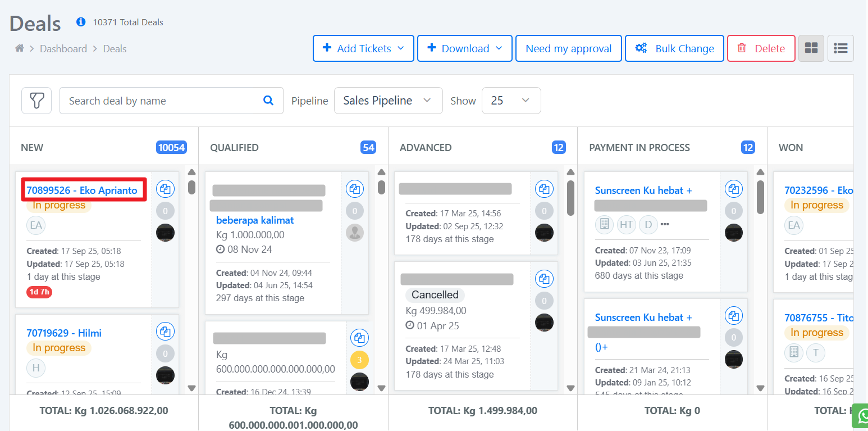Click the yellow 3 badge in Qualified
The height and width of the screenshot is (431, 868).
tap(359, 360)
